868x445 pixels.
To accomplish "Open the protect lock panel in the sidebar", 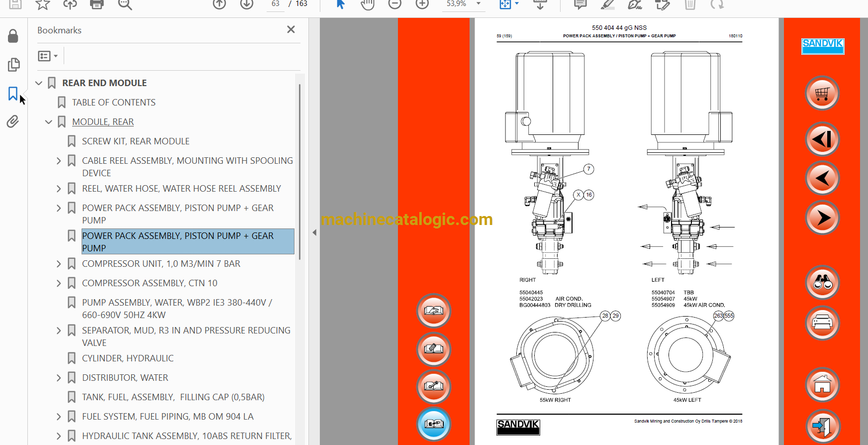I will 13,36.
